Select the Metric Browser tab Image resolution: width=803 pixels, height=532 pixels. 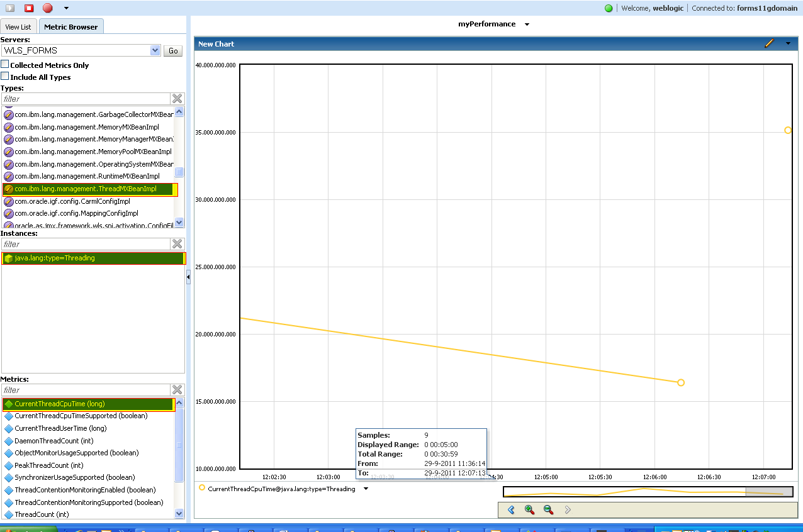click(70, 27)
